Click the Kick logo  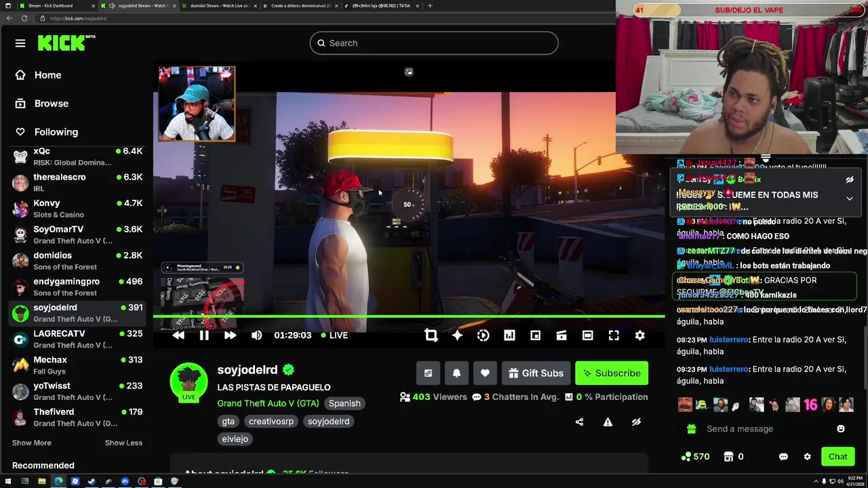pyautogui.click(x=66, y=43)
